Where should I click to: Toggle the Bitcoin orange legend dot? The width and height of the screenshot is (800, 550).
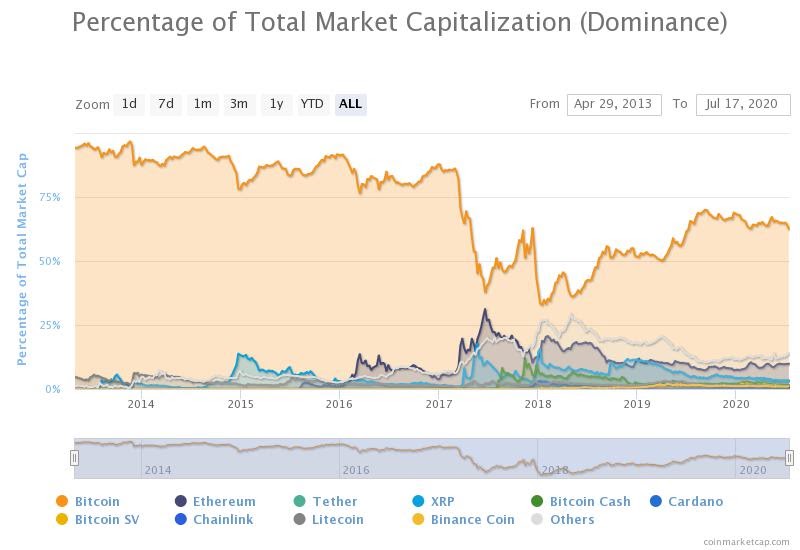[62, 501]
